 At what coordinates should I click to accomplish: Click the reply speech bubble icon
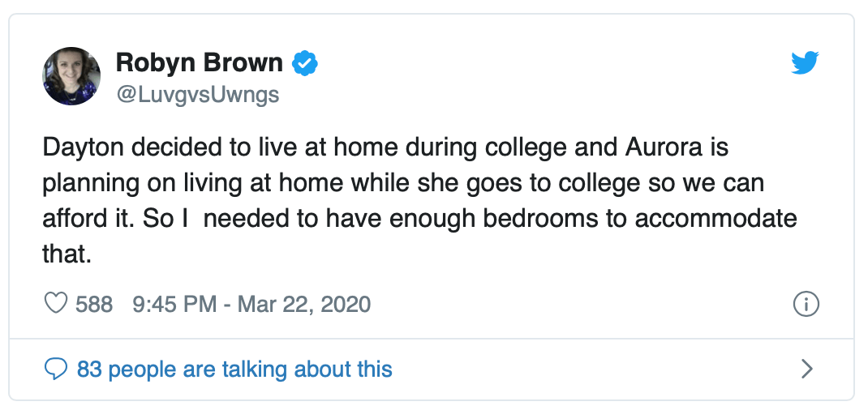55,369
